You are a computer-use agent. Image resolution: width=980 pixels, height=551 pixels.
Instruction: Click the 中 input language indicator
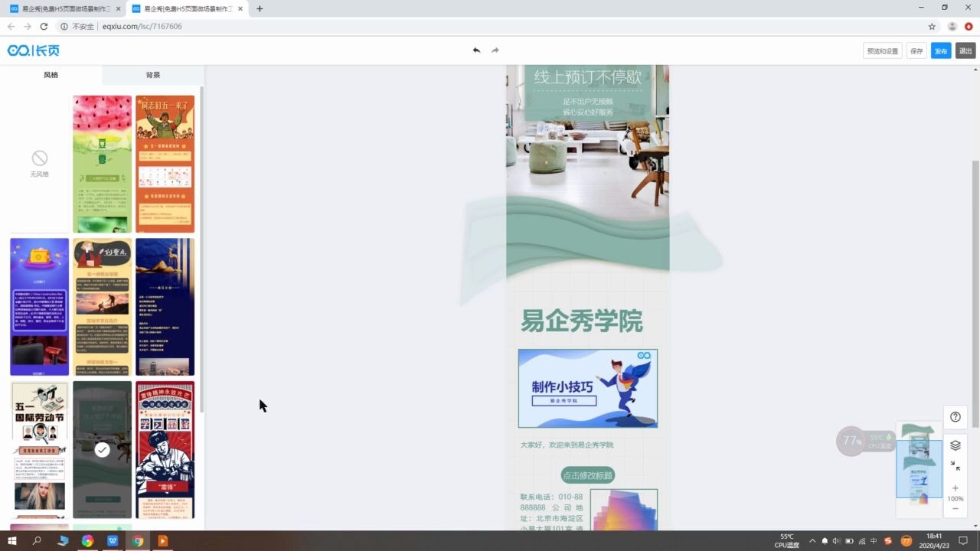coord(874,541)
